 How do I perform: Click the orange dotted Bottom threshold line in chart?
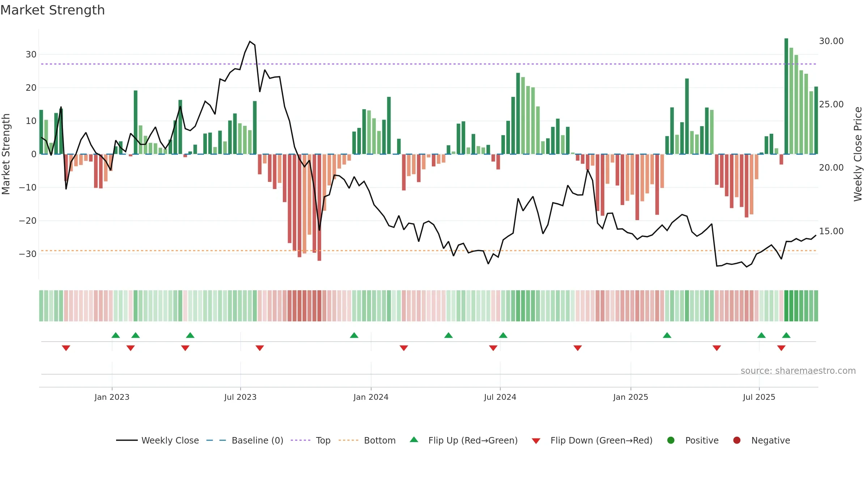coord(429,251)
